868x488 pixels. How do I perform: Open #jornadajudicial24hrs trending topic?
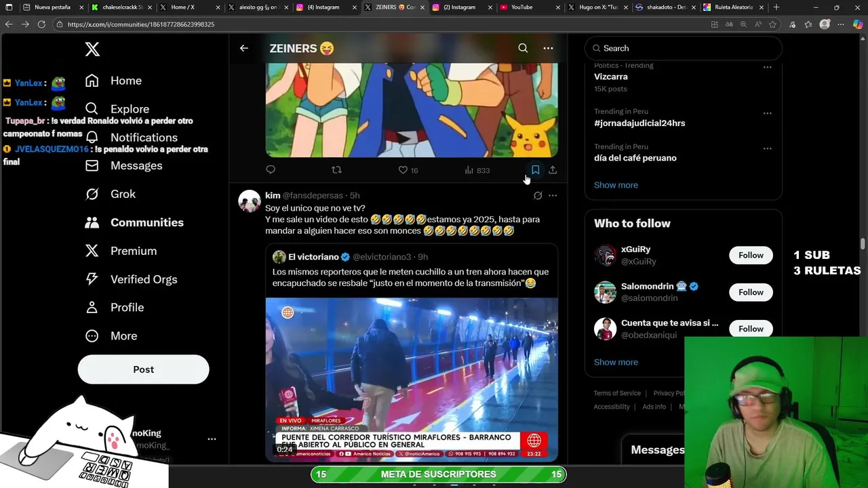639,123
